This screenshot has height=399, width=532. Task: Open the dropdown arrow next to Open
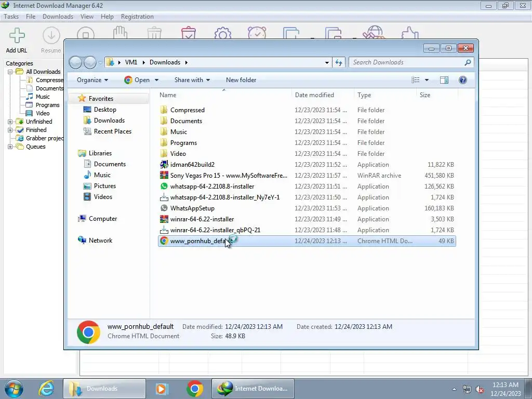tap(156, 80)
